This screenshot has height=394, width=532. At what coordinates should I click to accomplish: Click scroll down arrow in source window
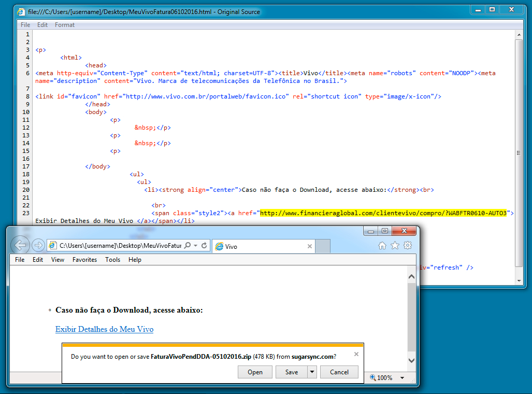coord(519,281)
